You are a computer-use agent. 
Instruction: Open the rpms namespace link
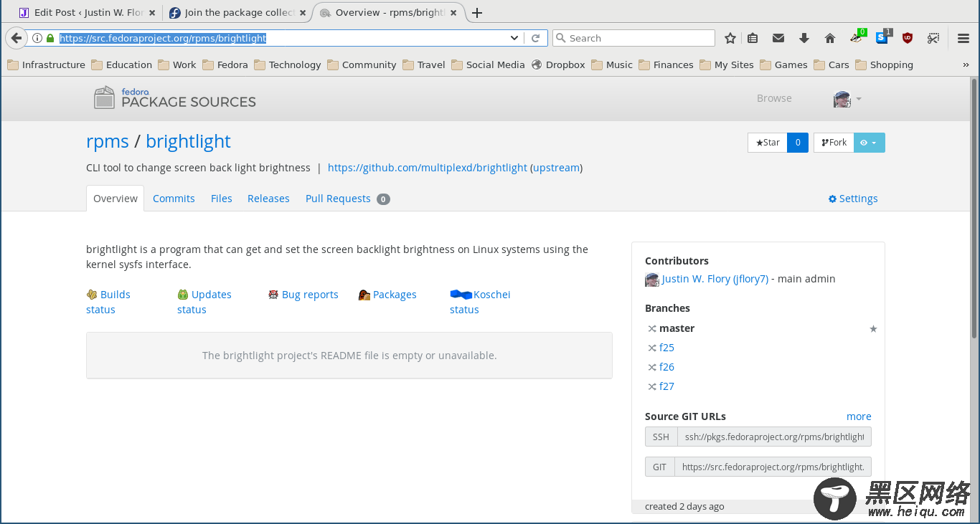point(108,141)
